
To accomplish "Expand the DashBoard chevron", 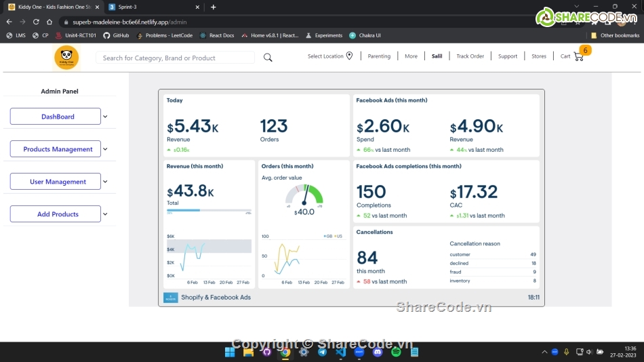I will (x=105, y=117).
